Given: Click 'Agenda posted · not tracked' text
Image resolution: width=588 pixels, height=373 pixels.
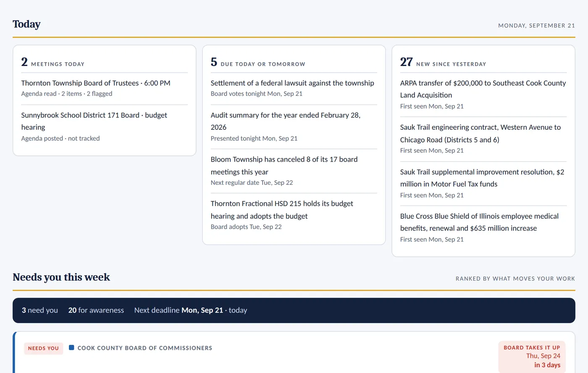Looking at the screenshot, I should click(x=60, y=138).
